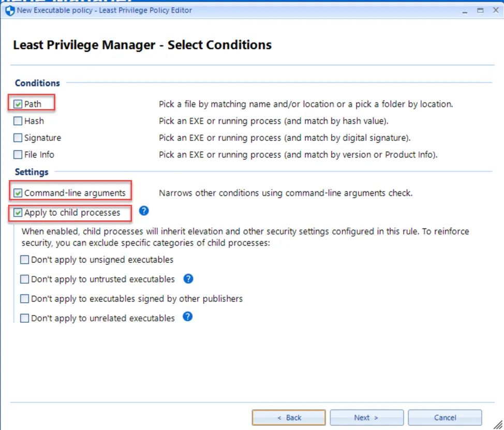This screenshot has height=430, width=504.
Task: Cancel the policy wizard
Action: pos(444,418)
